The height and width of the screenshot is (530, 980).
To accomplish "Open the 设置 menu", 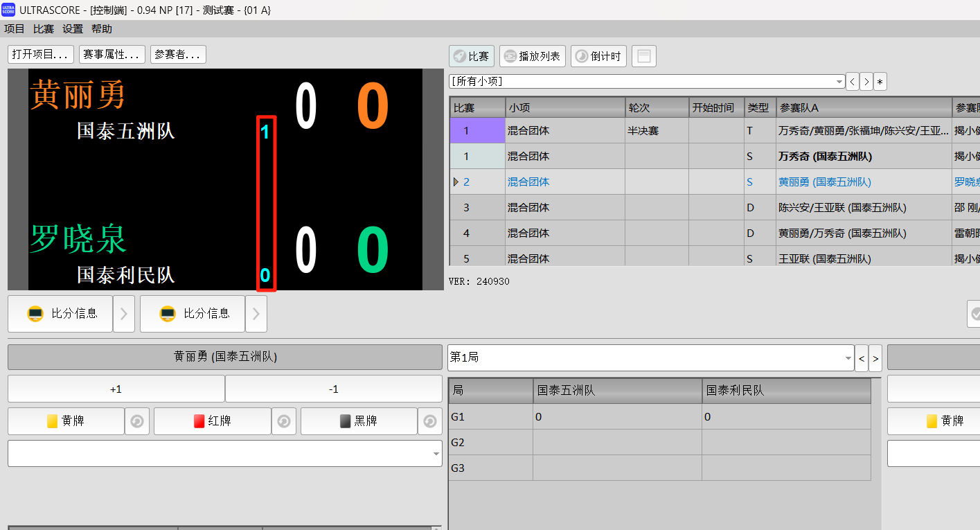I will click(73, 28).
